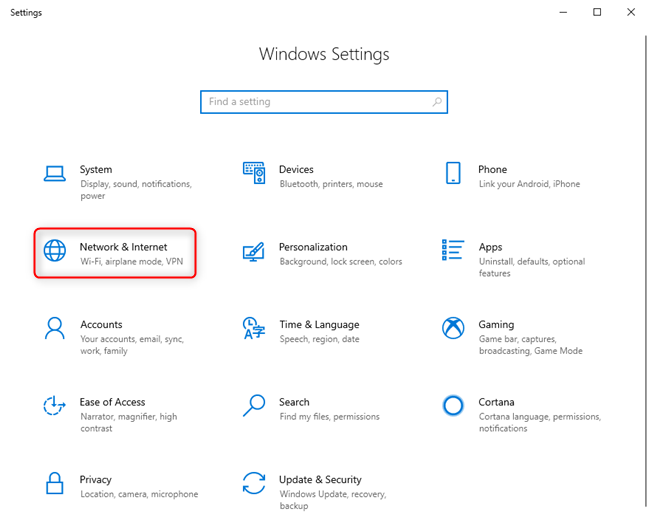
Task: Go to Personalization settings title
Action: pos(313,247)
